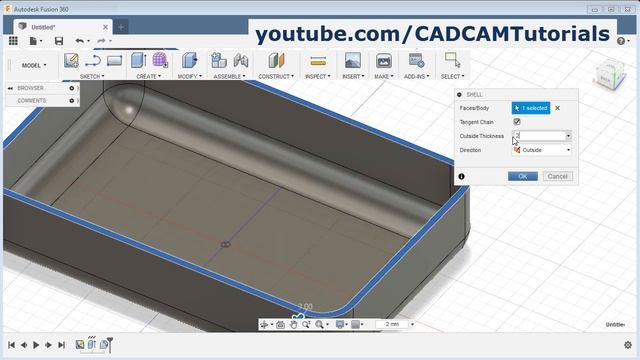
Task: Toggle the Tangent Chain checkbox
Action: click(517, 122)
